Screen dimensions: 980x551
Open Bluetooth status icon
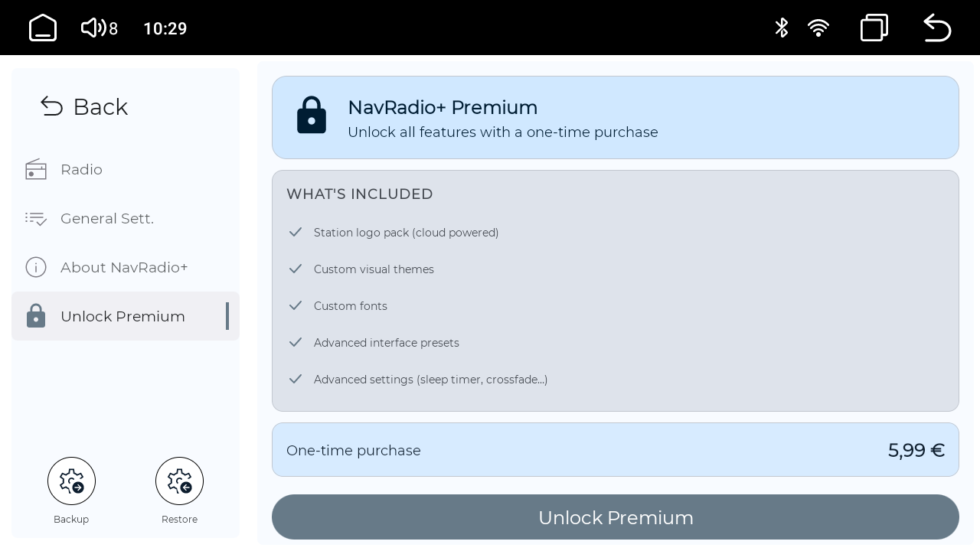781,28
